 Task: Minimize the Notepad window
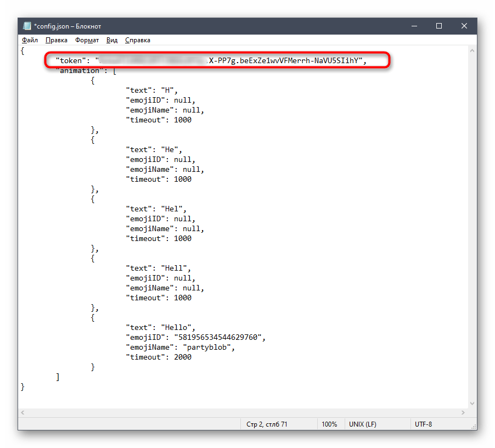coord(414,26)
